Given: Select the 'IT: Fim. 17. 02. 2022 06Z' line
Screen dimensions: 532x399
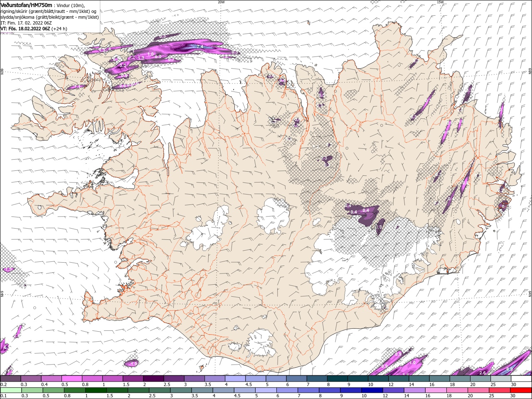Looking at the screenshot, I should tap(26, 23).
